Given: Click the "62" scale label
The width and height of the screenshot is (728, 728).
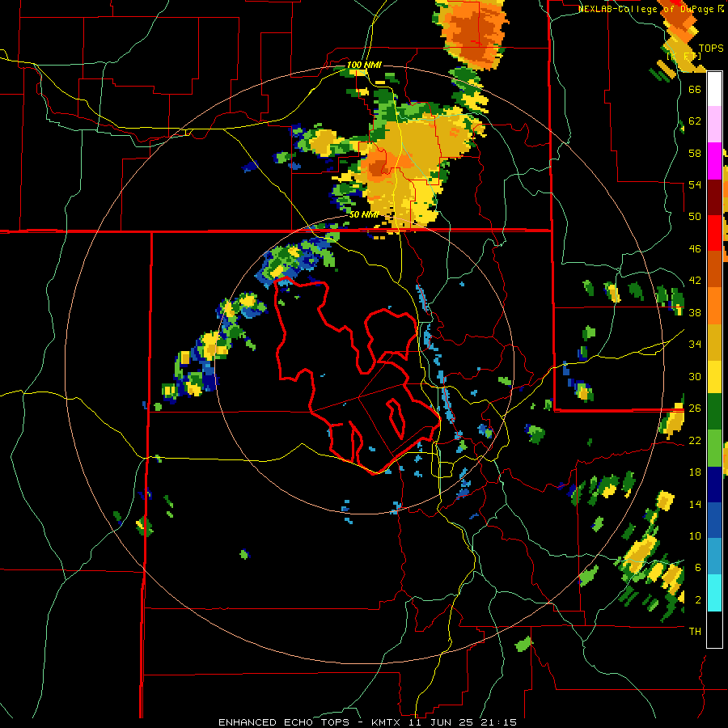Looking at the screenshot, I should pos(695,121).
